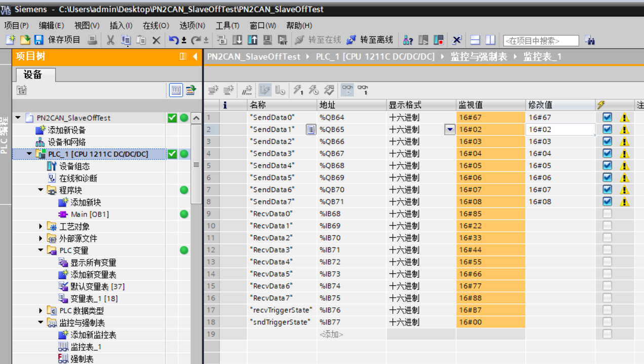
Task: Click the project search input field
Action: [x=541, y=41]
